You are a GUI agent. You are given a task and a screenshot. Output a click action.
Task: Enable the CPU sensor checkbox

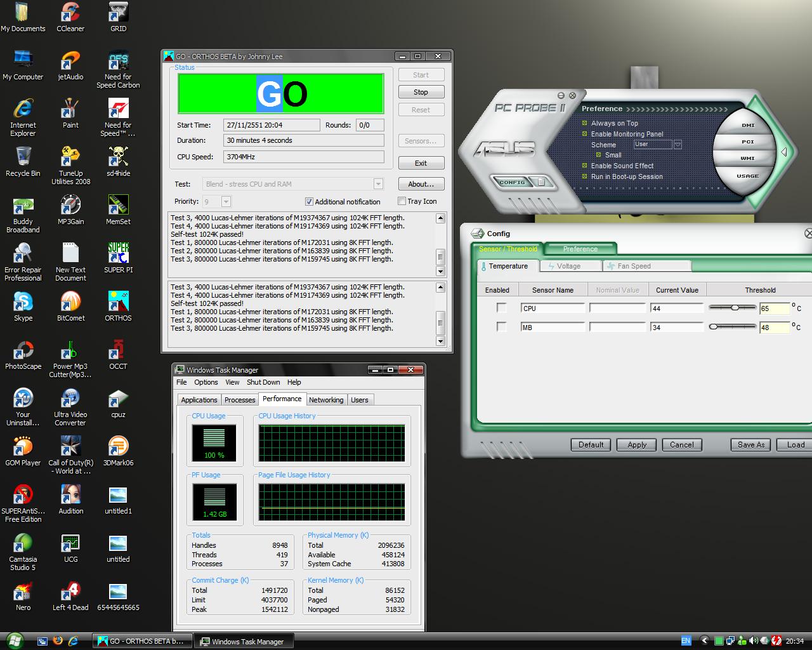[502, 308]
